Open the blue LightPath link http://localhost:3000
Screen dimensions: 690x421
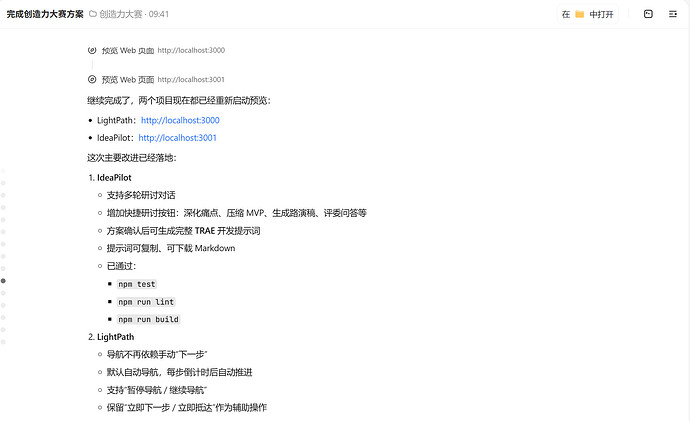[180, 120]
